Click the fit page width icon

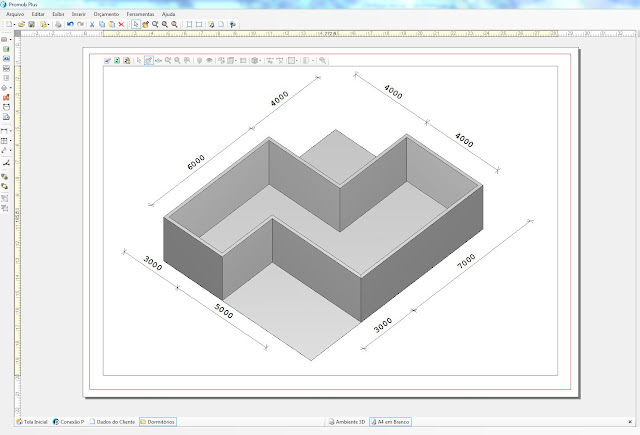coord(199,24)
